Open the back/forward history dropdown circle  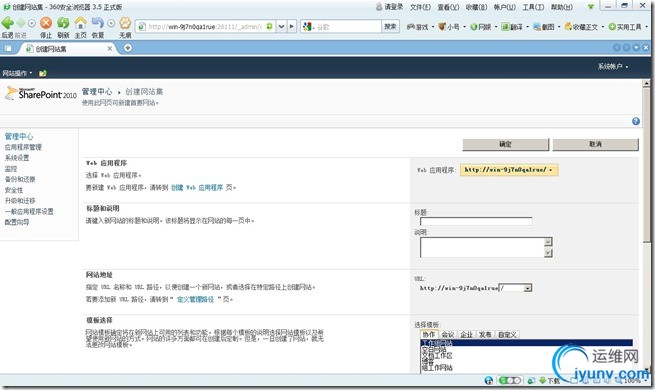[32, 23]
